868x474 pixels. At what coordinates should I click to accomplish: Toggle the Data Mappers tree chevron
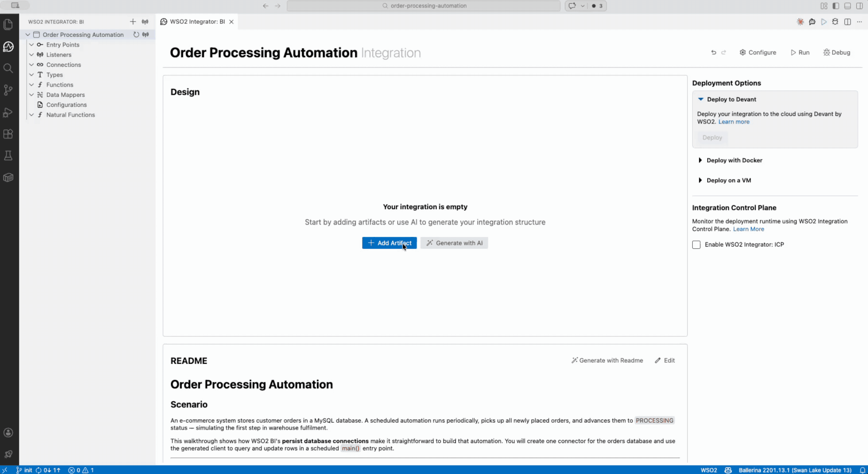[x=32, y=95]
